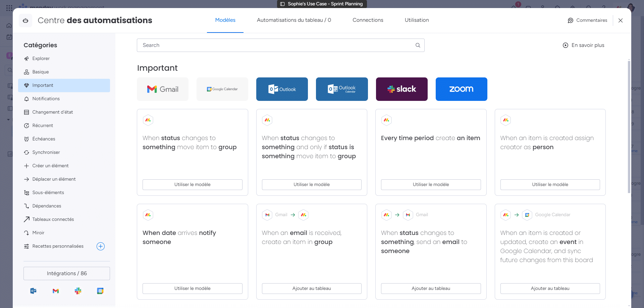The width and height of the screenshot is (644, 308).
Task: Click the vertical scrollbar of templates list
Action: click(629, 127)
